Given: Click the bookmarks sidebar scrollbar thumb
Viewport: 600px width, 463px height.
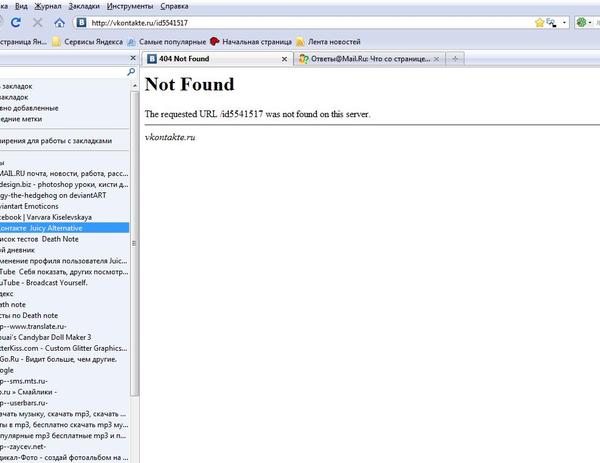Looking at the screenshot, I should [x=134, y=243].
